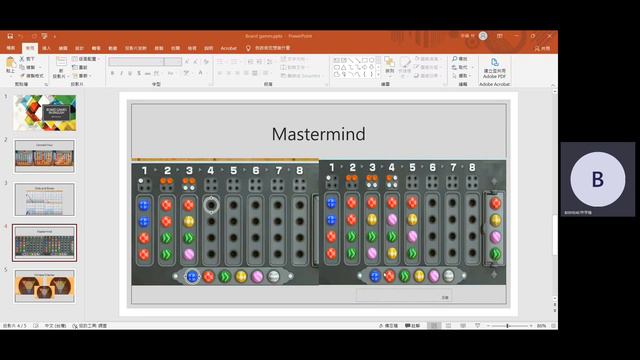640x360 pixels.
Task: Click the Cut scissors icon
Action: coord(22,59)
